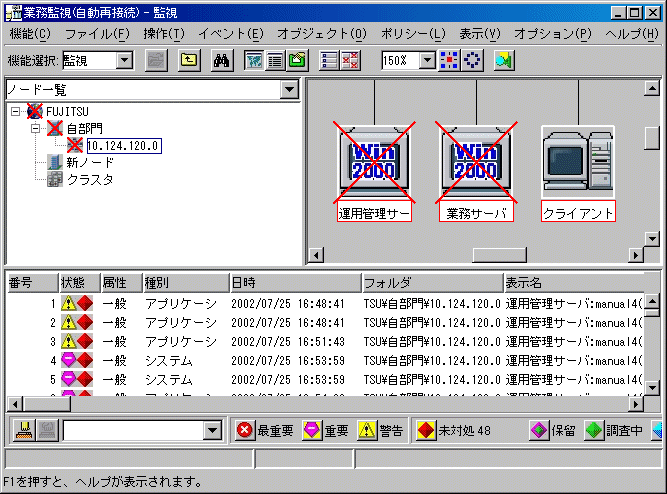Sort events by 属性 column header
The image size is (667, 494).
click(121, 283)
